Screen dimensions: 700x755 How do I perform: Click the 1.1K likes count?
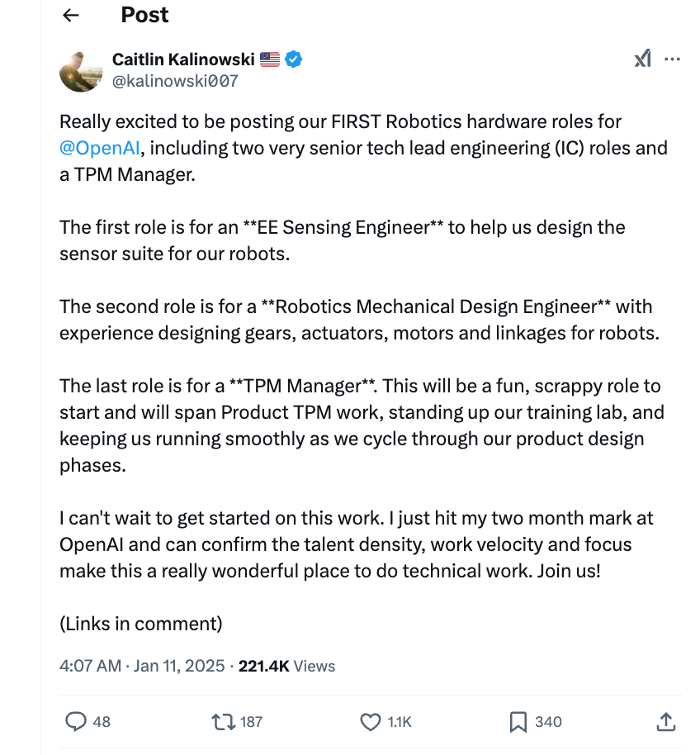[400, 722]
